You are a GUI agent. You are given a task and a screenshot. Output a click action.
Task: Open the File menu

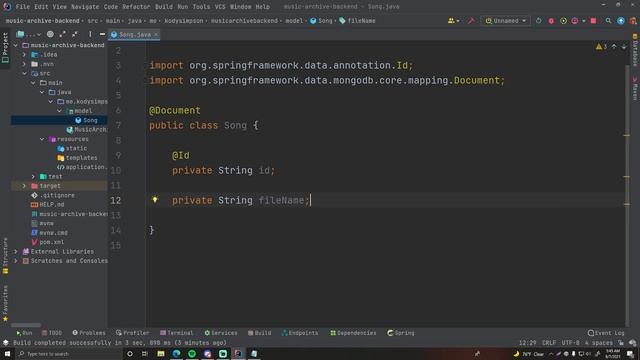point(22,7)
